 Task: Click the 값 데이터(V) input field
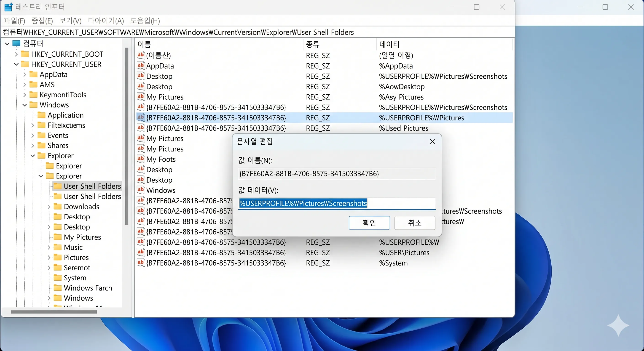tap(337, 203)
